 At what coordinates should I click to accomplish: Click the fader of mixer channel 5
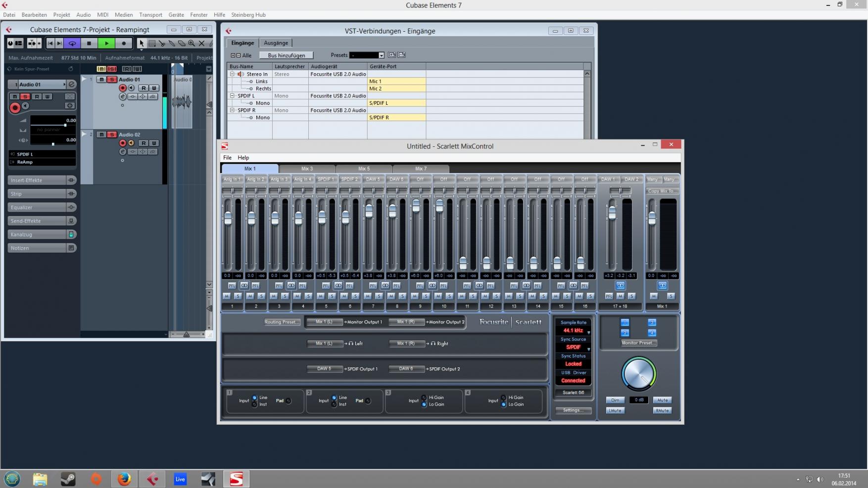click(322, 217)
